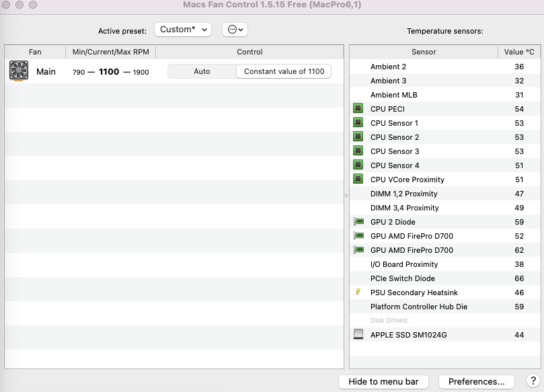Click Hide to menu bar button
The width and height of the screenshot is (544, 392).
tap(383, 382)
